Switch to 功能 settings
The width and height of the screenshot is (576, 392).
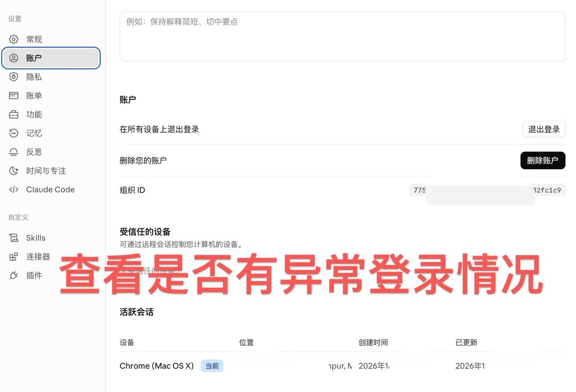pos(51,115)
